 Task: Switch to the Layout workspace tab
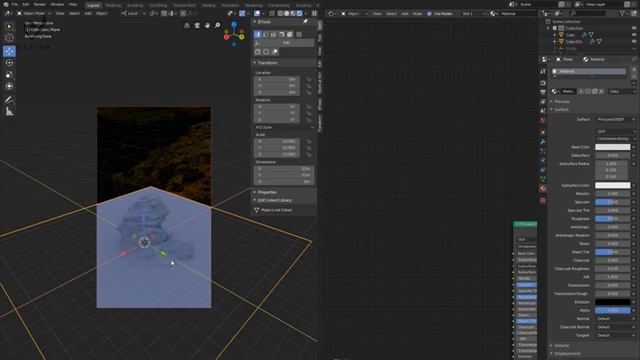[93, 5]
